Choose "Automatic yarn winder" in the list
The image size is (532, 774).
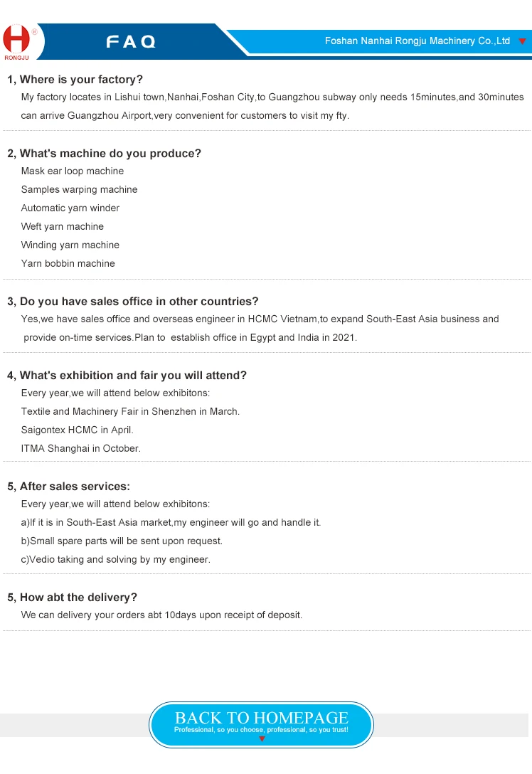[70, 208]
